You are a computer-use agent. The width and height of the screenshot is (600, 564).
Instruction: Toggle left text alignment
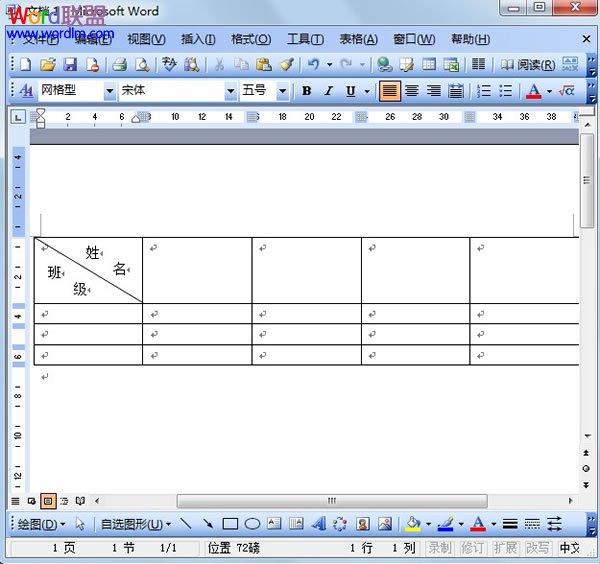tap(390, 91)
